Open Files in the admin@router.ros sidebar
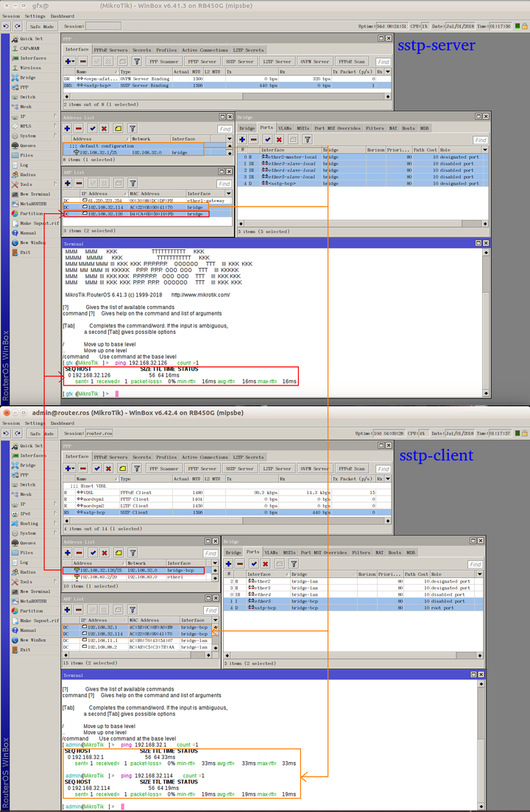The height and width of the screenshot is (812, 530). (26, 552)
